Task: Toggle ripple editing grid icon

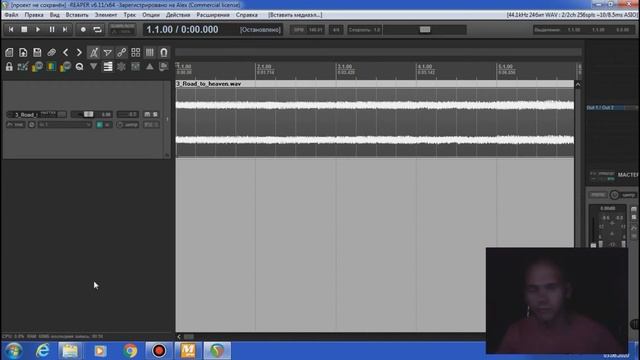Action: pos(136,52)
